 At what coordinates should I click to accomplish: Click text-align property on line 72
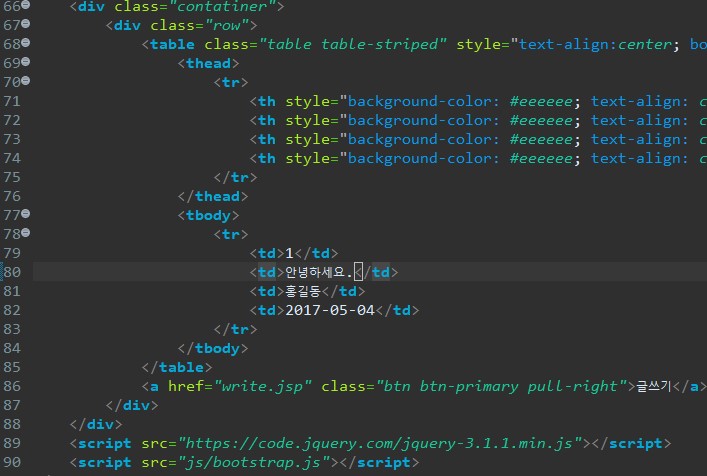point(636,120)
